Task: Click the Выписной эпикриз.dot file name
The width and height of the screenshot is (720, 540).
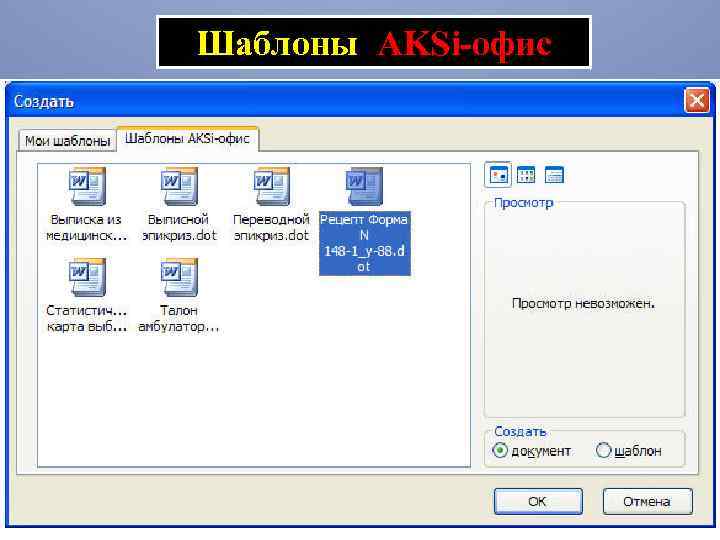Action: pyautogui.click(x=179, y=228)
